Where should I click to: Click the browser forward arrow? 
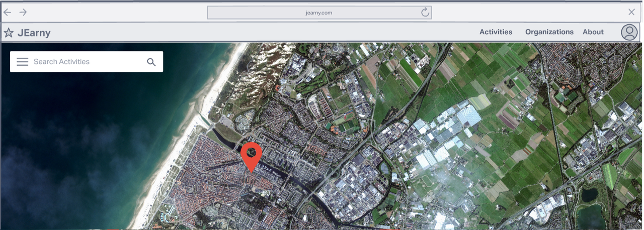point(23,12)
